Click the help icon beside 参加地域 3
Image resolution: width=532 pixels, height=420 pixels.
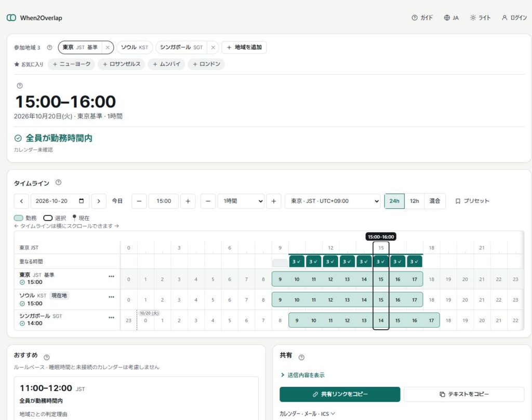49,47
